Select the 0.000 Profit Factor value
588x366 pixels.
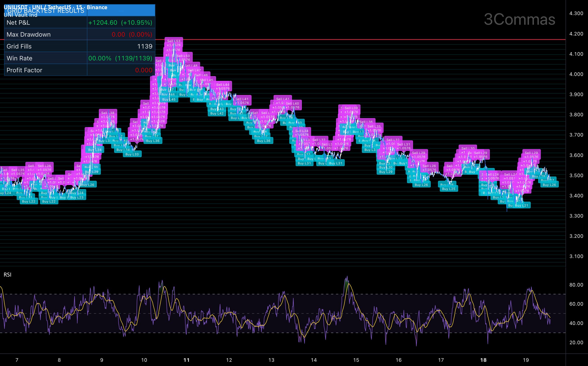[144, 70]
